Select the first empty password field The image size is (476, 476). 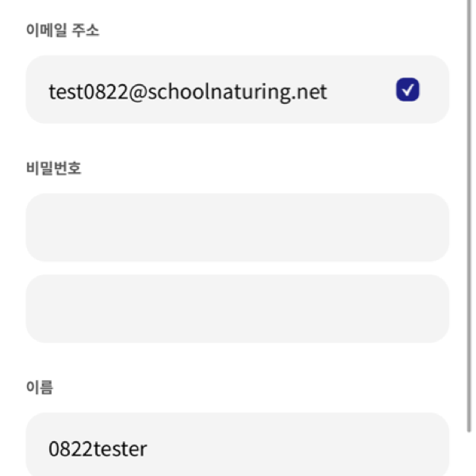(x=237, y=227)
